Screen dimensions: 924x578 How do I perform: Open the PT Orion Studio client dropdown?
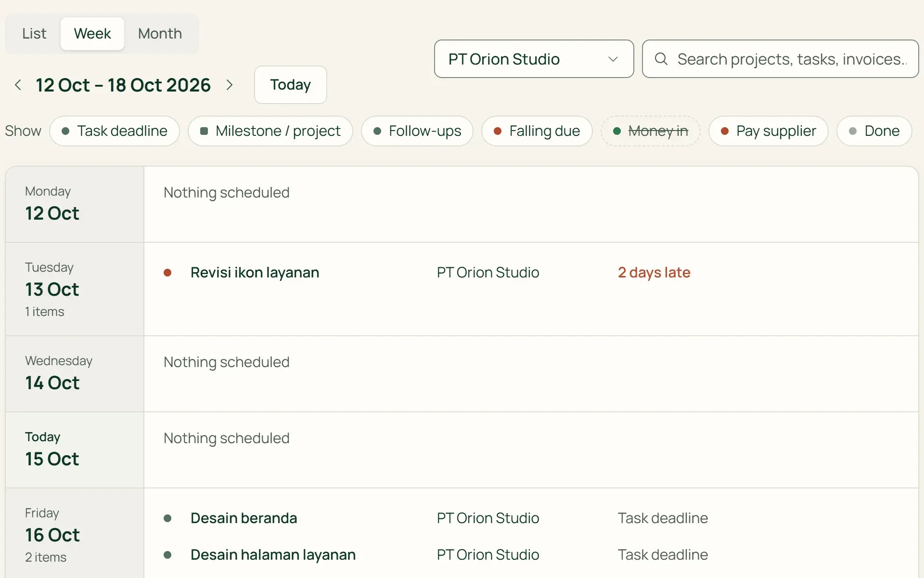[x=534, y=59]
